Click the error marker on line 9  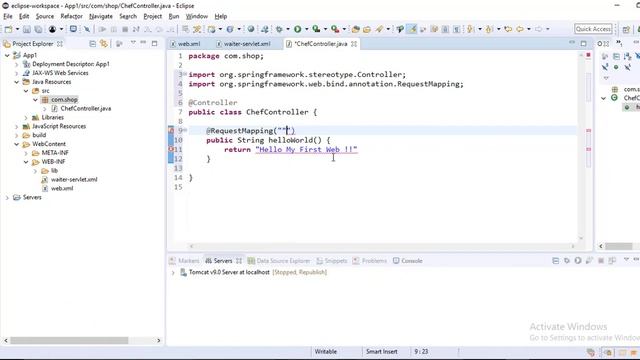pyautogui.click(x=171, y=131)
